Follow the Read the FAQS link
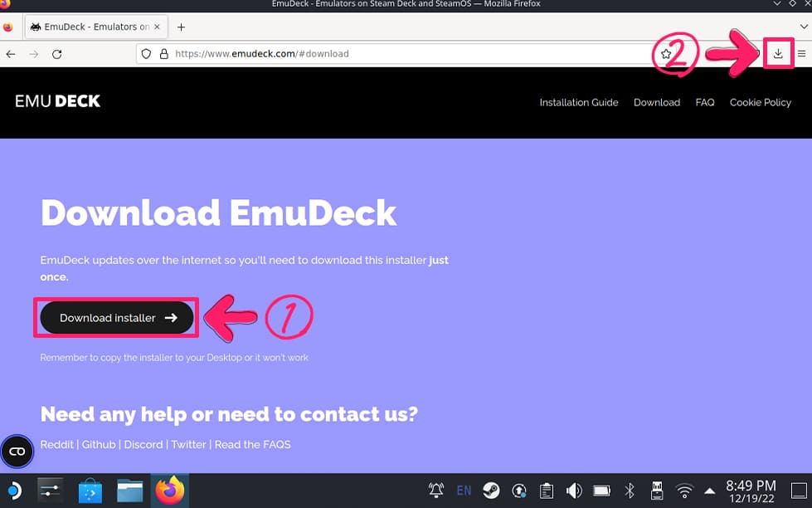 [253, 444]
